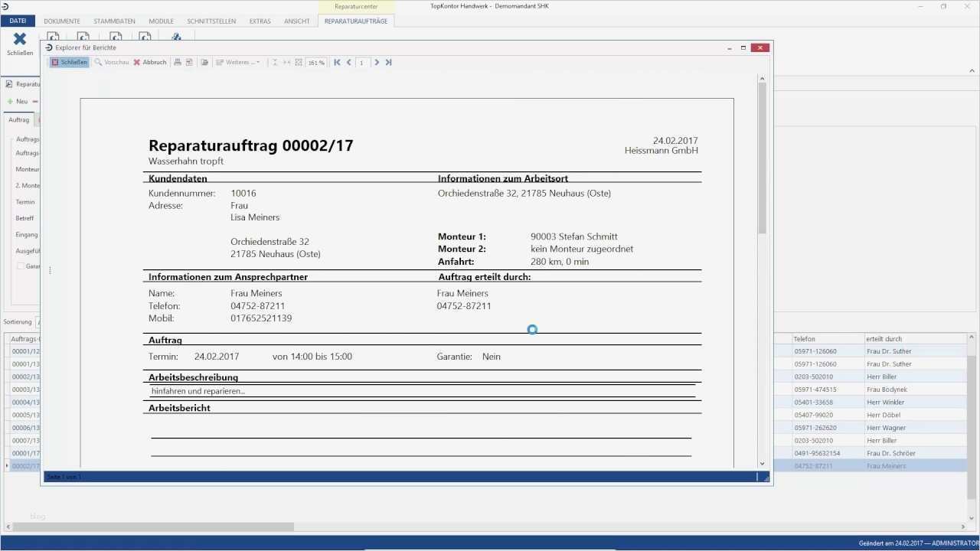Click the export report icon
Screen dimensions: 980x551
pyautogui.click(x=204, y=62)
